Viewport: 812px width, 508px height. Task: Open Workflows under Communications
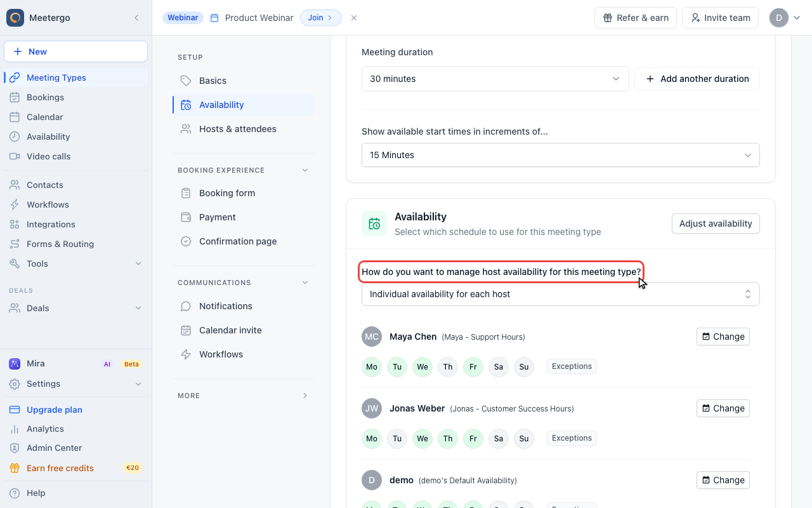click(244, 354)
